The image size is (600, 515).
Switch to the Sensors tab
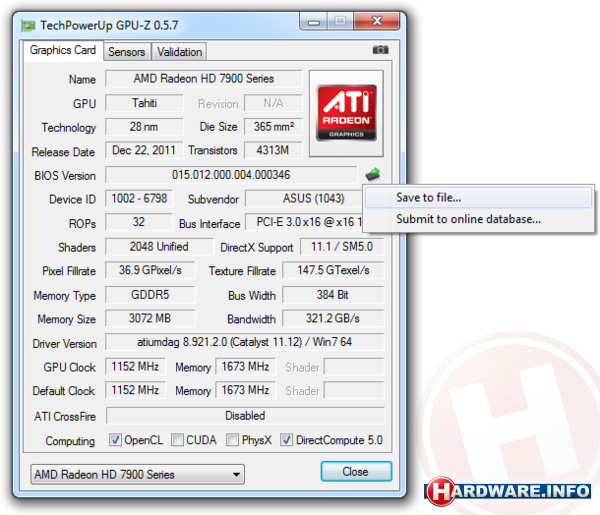[x=126, y=51]
